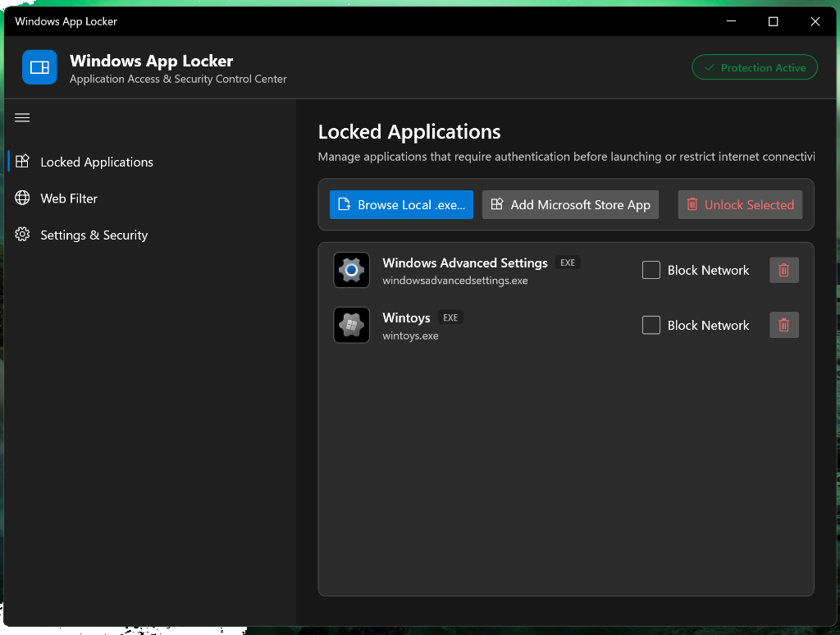Click Add Microsoft Store App button

click(570, 205)
